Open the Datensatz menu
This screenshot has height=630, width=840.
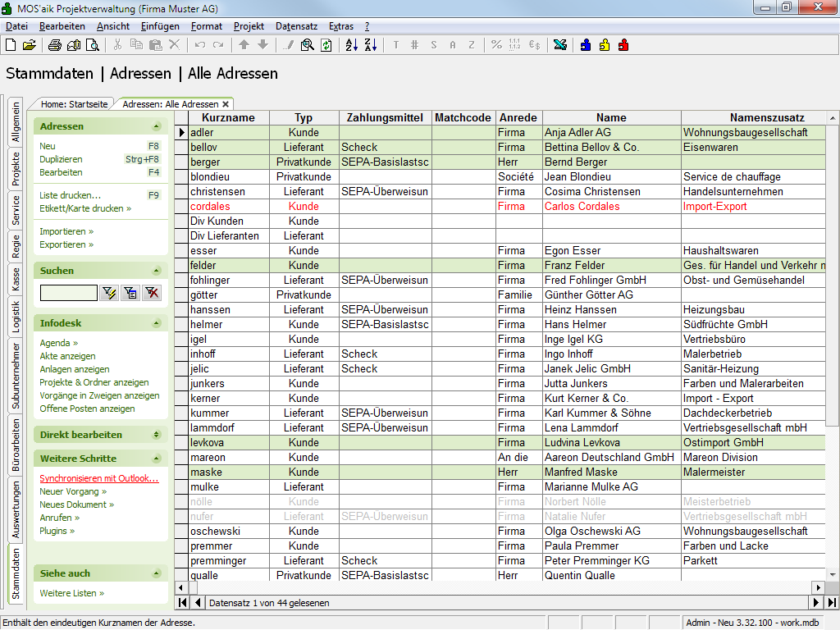[296, 26]
